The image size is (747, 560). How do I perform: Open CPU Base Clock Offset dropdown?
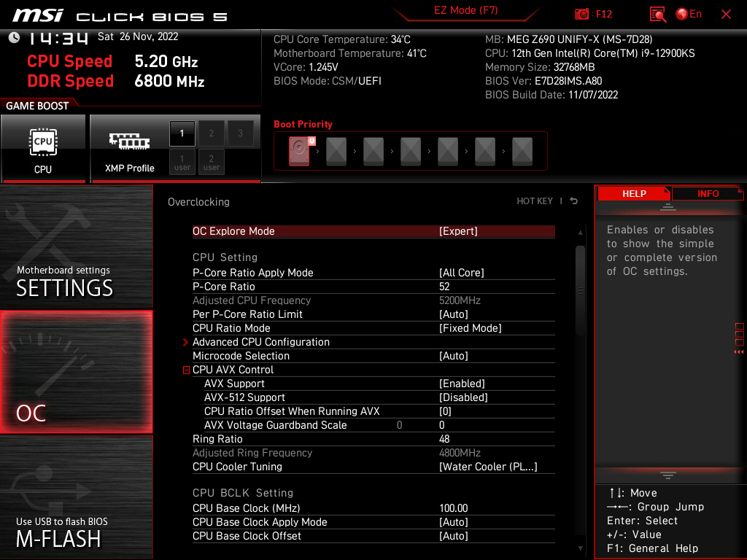[x=373, y=536]
